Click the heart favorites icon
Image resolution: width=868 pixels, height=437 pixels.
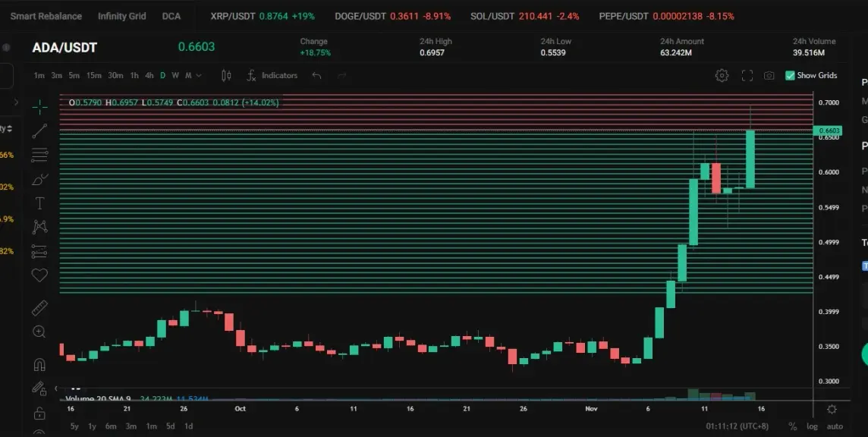[39, 275]
